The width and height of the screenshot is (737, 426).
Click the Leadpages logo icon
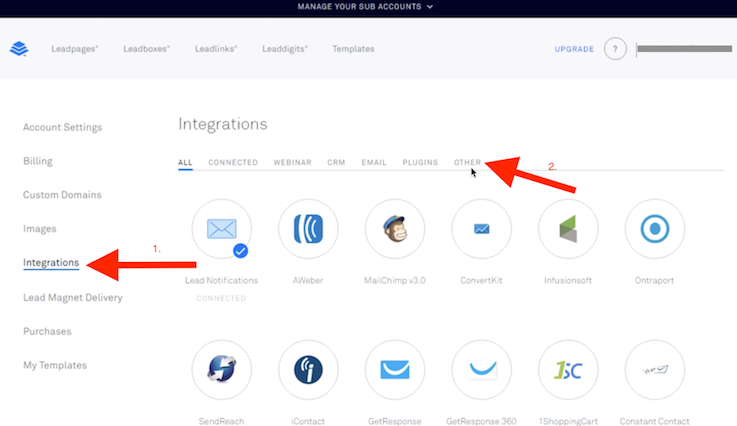(19, 48)
